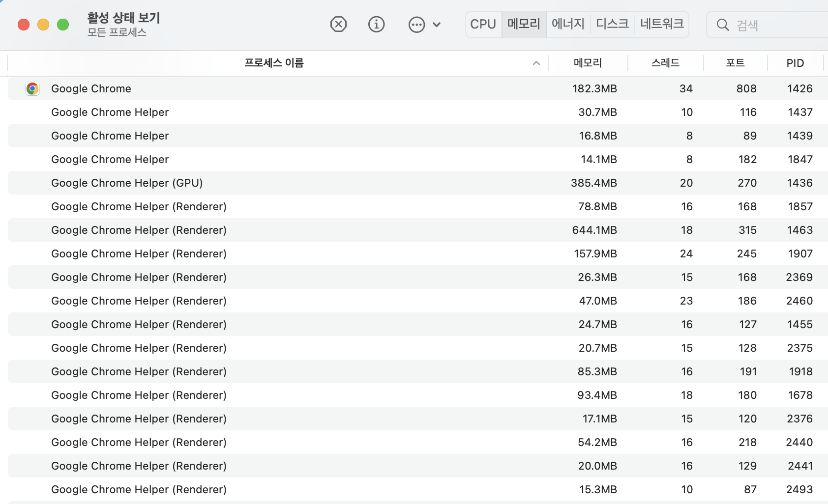Click the more options ellipsis icon
This screenshot has height=504, width=828.
[x=416, y=25]
